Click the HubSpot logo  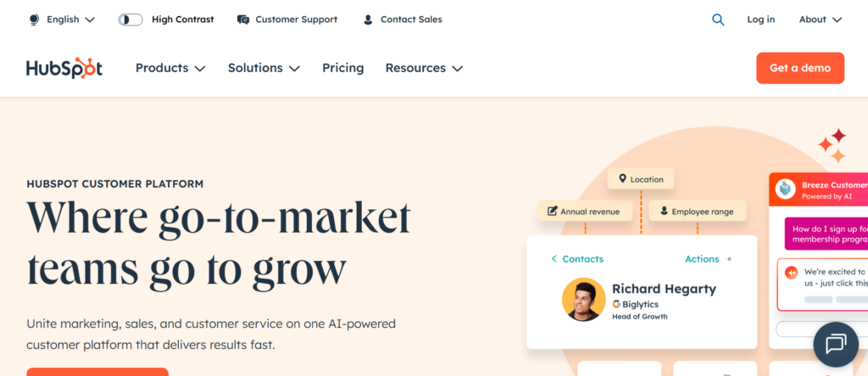(x=64, y=69)
